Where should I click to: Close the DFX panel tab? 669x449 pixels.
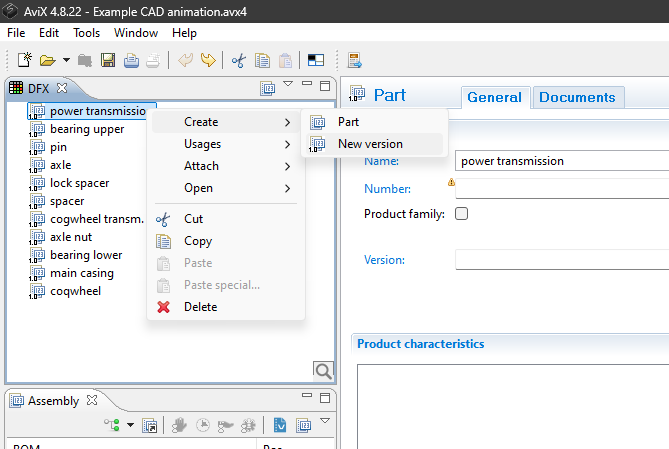tap(61, 88)
